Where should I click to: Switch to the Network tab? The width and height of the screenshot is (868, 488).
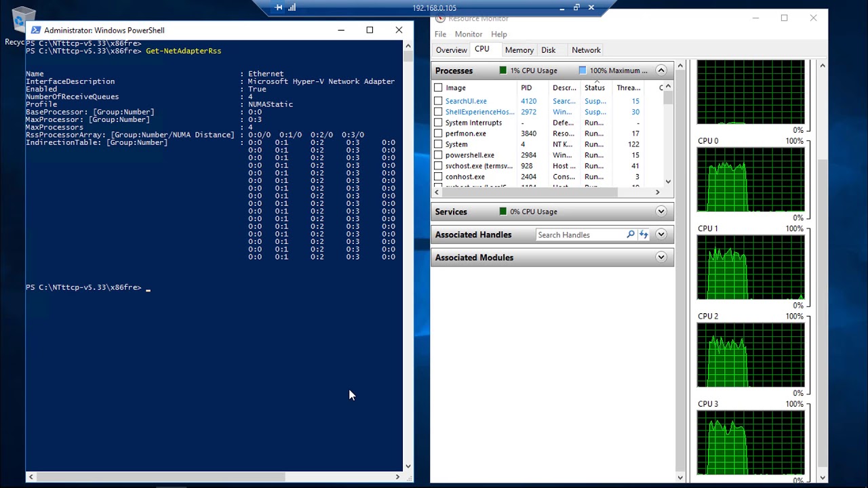click(x=586, y=50)
